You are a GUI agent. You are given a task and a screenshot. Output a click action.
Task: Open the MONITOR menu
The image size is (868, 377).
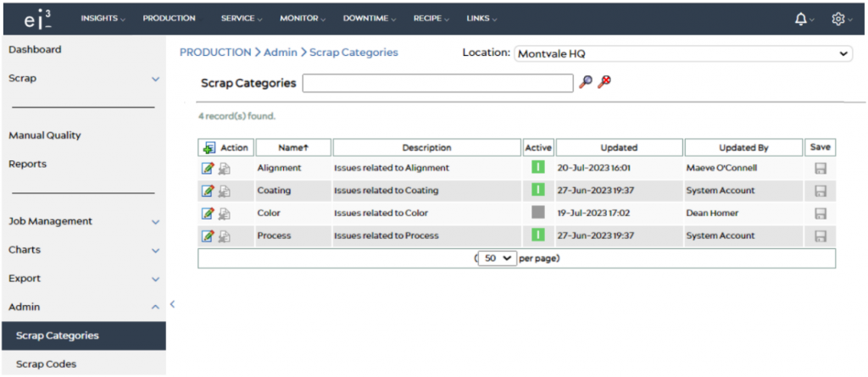303,19
